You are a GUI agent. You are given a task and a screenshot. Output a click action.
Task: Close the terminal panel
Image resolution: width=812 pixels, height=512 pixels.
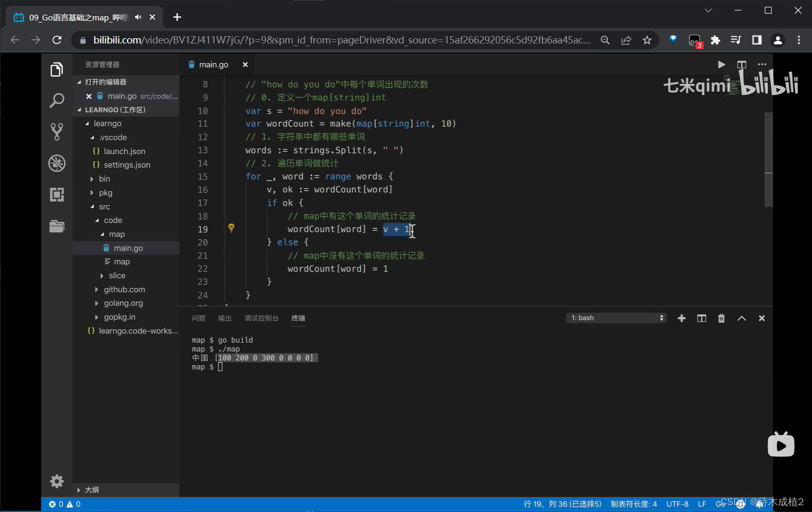point(762,318)
